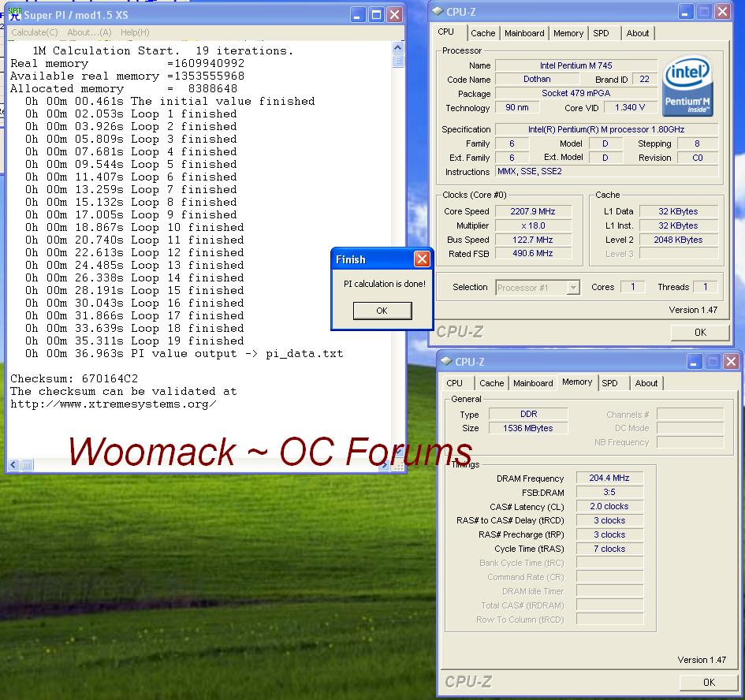Click top CPU-Z window title icon

tap(438, 11)
